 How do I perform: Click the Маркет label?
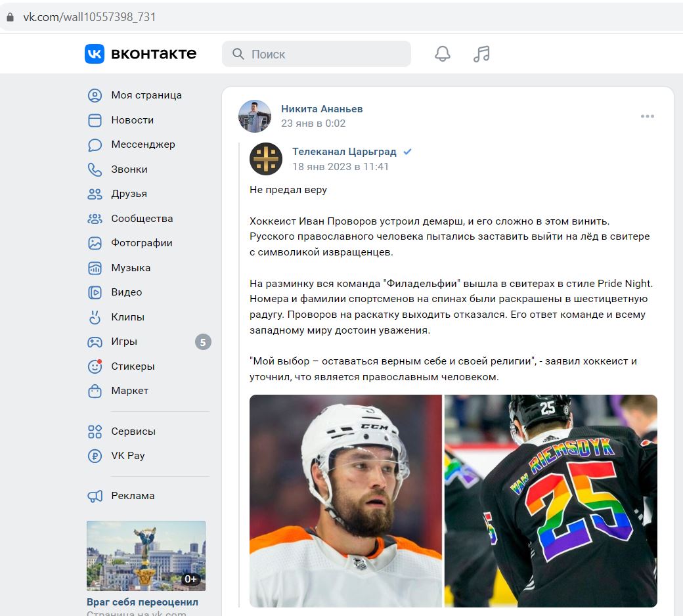click(130, 391)
